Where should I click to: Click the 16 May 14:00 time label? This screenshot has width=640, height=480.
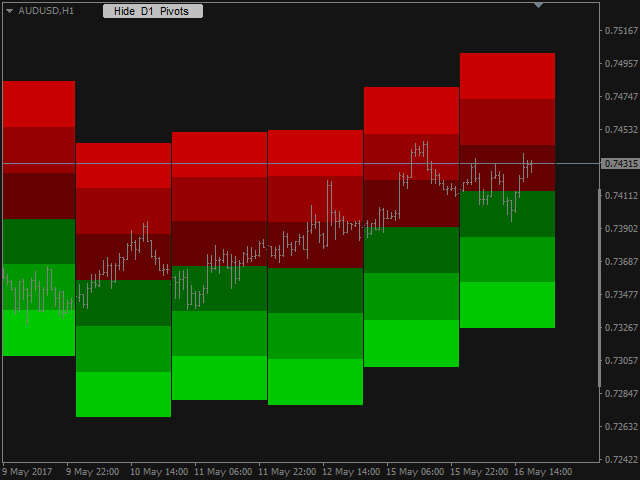[542, 472]
